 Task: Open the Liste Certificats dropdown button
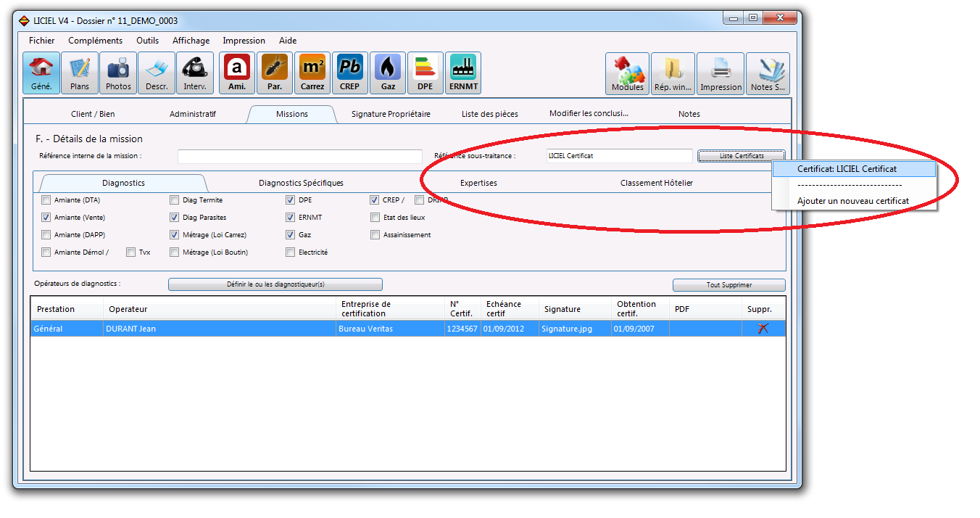(x=742, y=156)
